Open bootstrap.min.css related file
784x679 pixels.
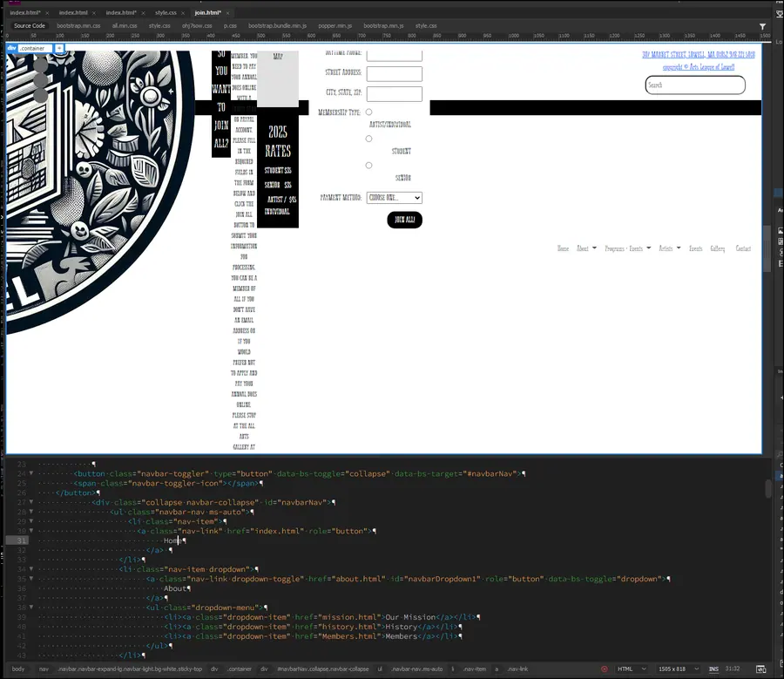pos(78,26)
